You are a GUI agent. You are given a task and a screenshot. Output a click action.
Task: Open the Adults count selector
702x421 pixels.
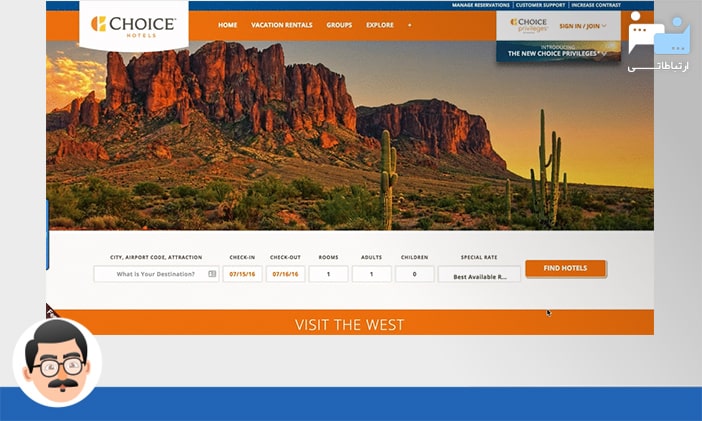coord(371,274)
